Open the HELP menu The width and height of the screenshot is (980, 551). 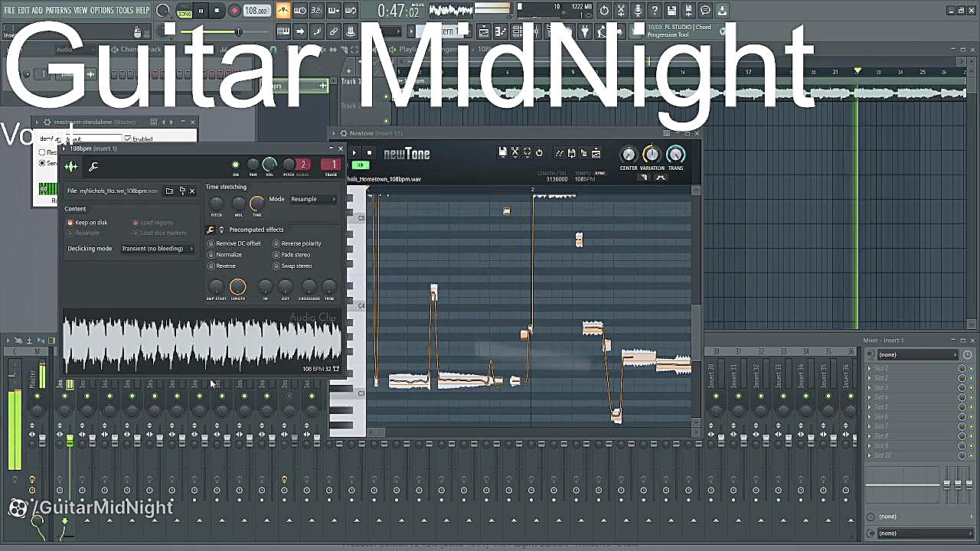(x=143, y=11)
